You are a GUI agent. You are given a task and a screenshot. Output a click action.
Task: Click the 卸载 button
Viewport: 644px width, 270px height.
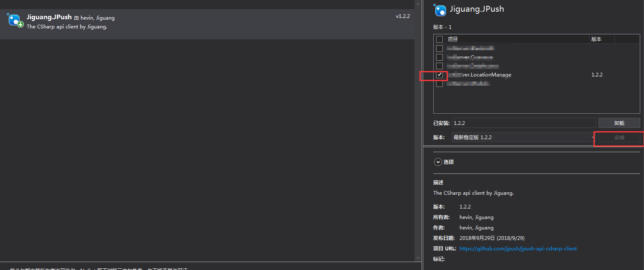(x=619, y=123)
